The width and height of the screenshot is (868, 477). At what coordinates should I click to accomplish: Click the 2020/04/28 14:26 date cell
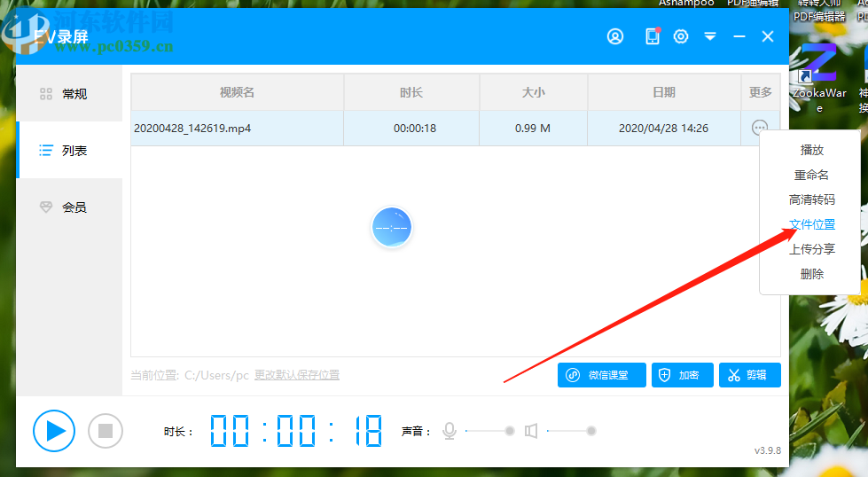pos(663,129)
